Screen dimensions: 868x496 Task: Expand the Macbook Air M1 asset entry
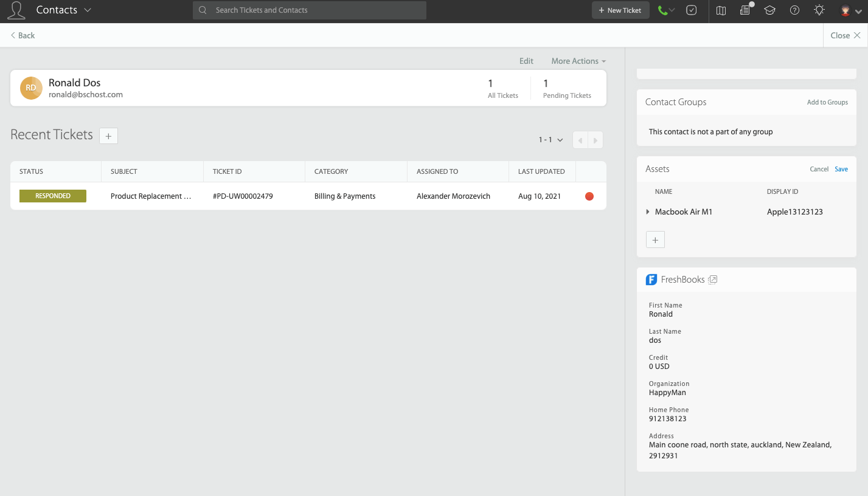[x=647, y=212]
